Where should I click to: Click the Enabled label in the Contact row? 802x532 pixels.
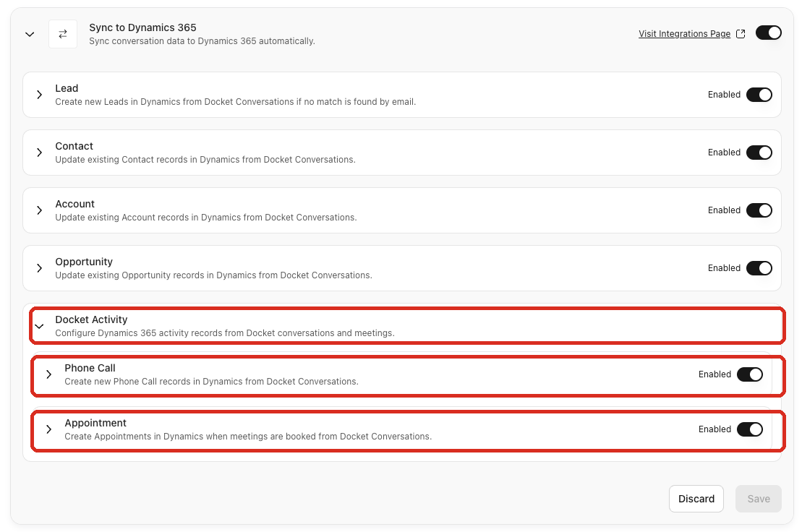pos(724,153)
